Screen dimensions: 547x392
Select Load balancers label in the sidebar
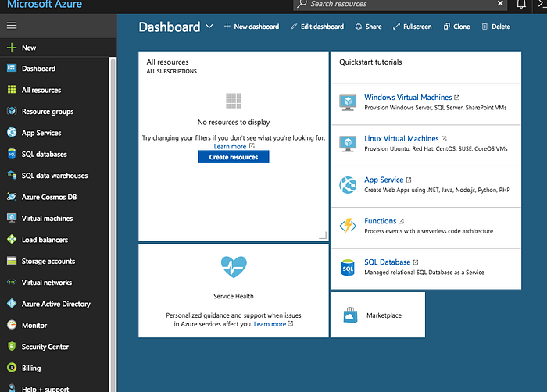pyautogui.click(x=45, y=240)
